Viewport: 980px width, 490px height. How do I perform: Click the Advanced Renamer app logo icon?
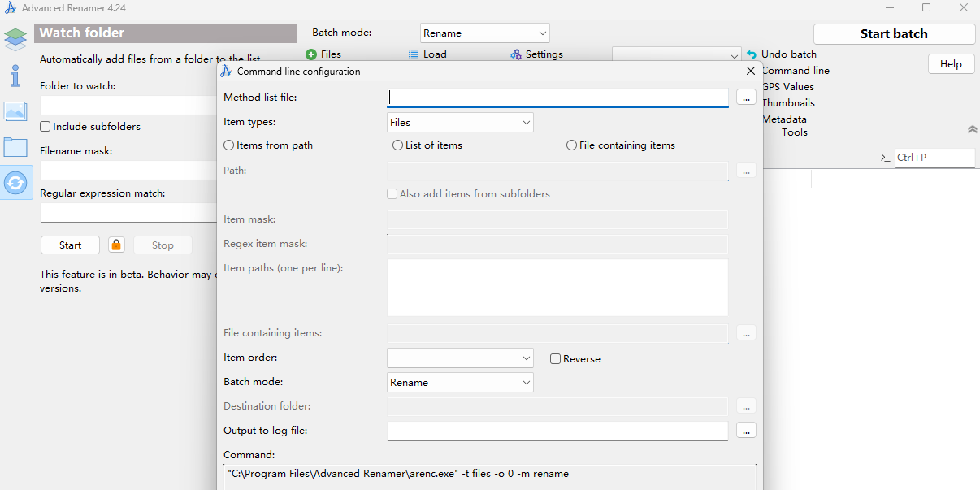pos(10,8)
